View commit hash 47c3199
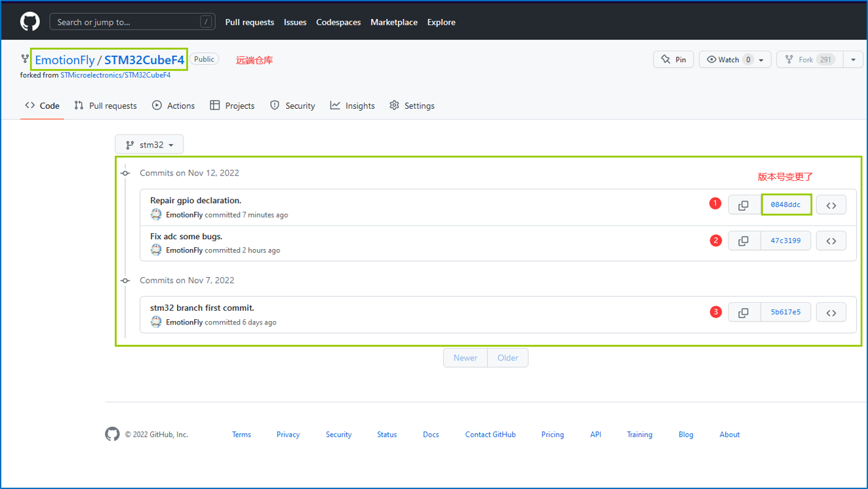Screen dimensions: 868x489 point(785,241)
